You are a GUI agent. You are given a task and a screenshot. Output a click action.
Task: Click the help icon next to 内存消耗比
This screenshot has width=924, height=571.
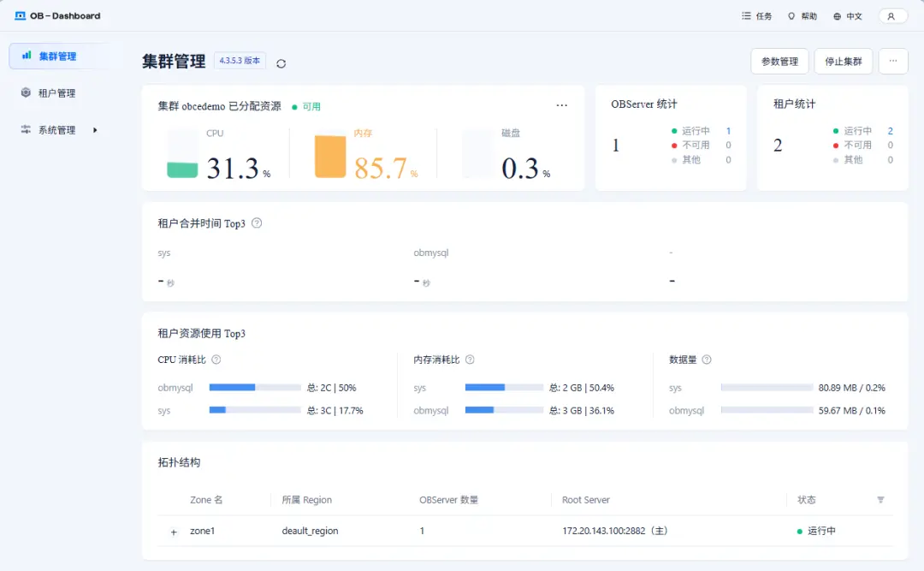[470, 360]
